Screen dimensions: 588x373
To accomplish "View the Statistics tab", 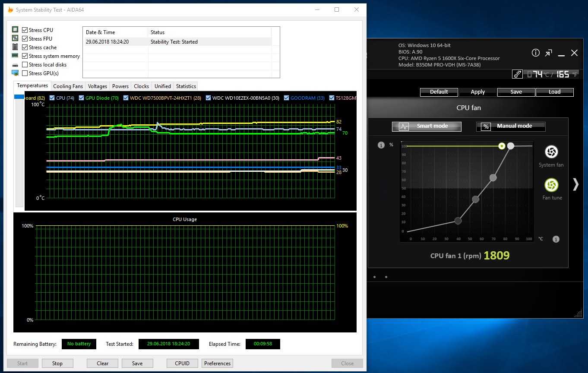I will (186, 86).
